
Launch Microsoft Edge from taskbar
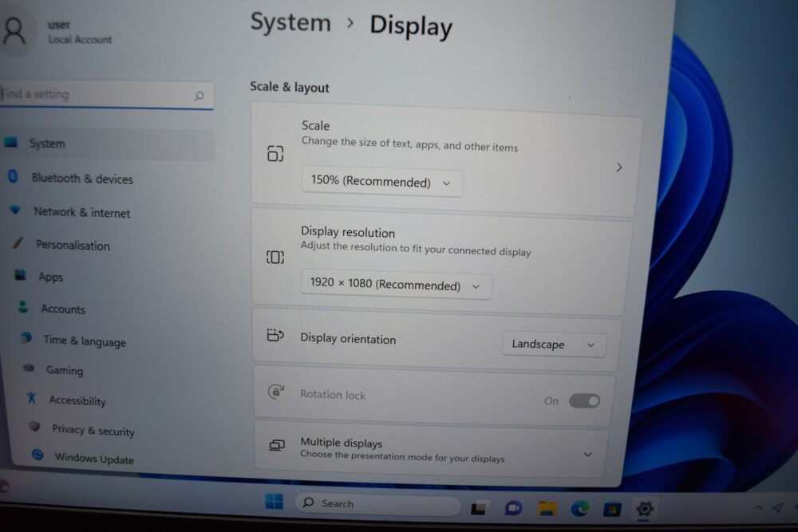tap(579, 508)
